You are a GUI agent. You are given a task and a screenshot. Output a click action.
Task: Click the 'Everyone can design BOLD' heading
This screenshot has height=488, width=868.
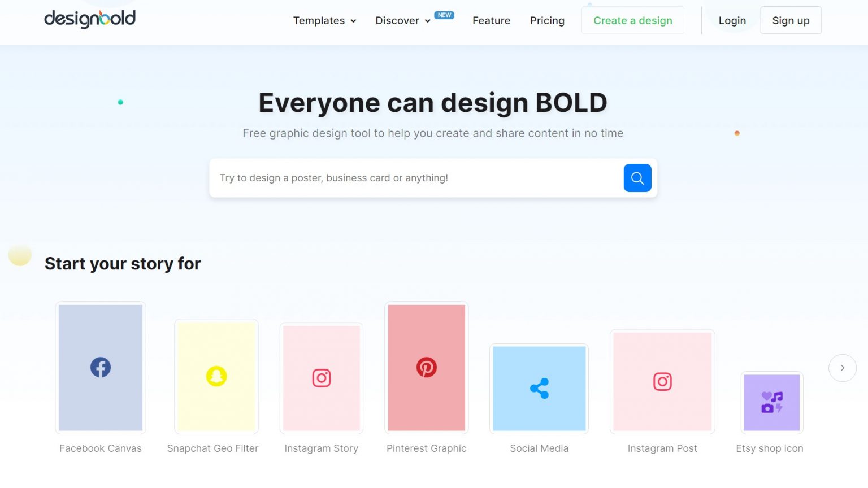pos(433,103)
